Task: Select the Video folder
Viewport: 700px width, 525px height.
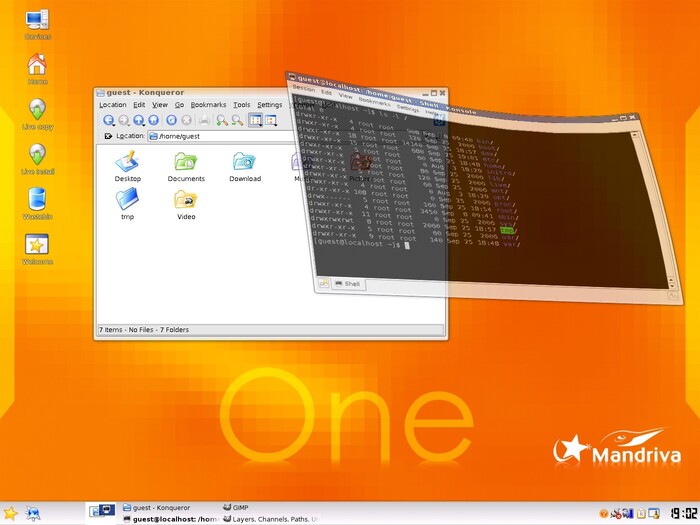Action: tap(186, 204)
